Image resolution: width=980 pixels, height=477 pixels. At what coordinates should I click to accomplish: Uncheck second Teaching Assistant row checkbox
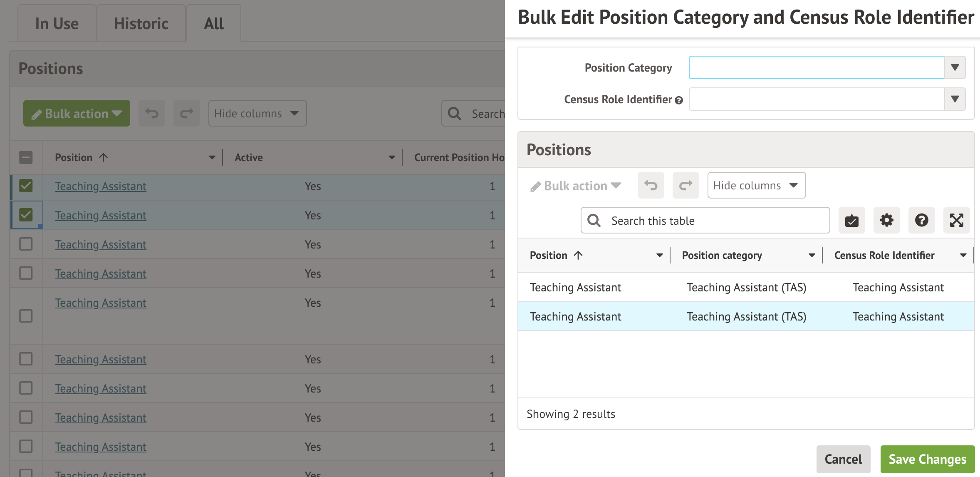[x=26, y=215]
